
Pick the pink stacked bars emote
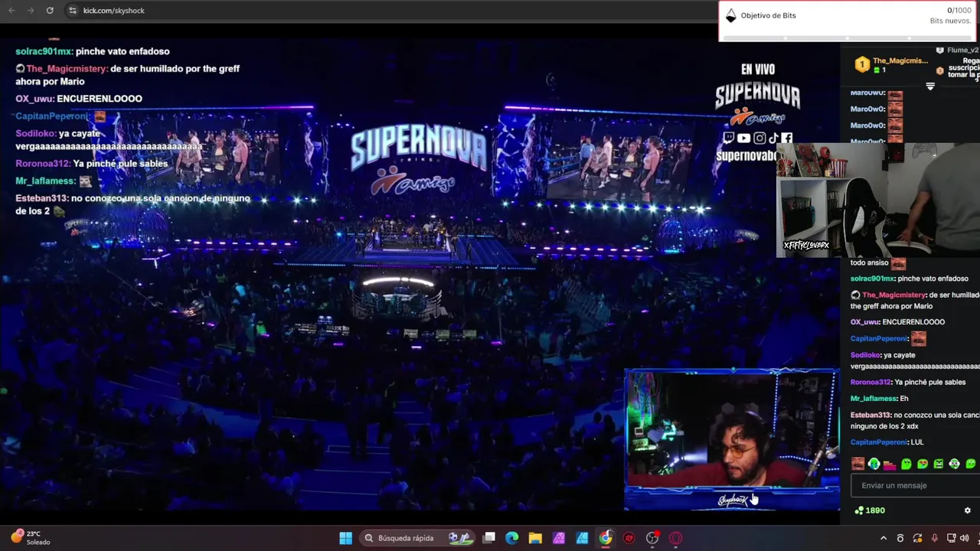click(x=890, y=464)
